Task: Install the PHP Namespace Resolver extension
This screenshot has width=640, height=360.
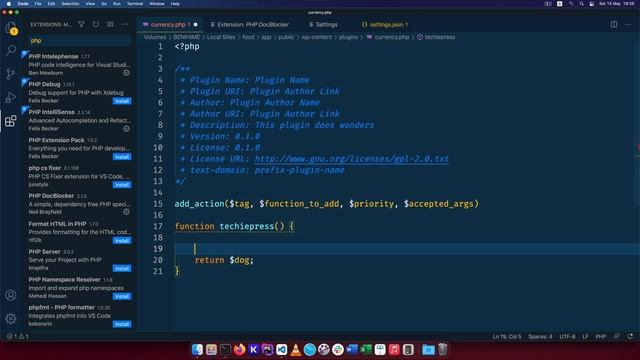Action: 122,296
